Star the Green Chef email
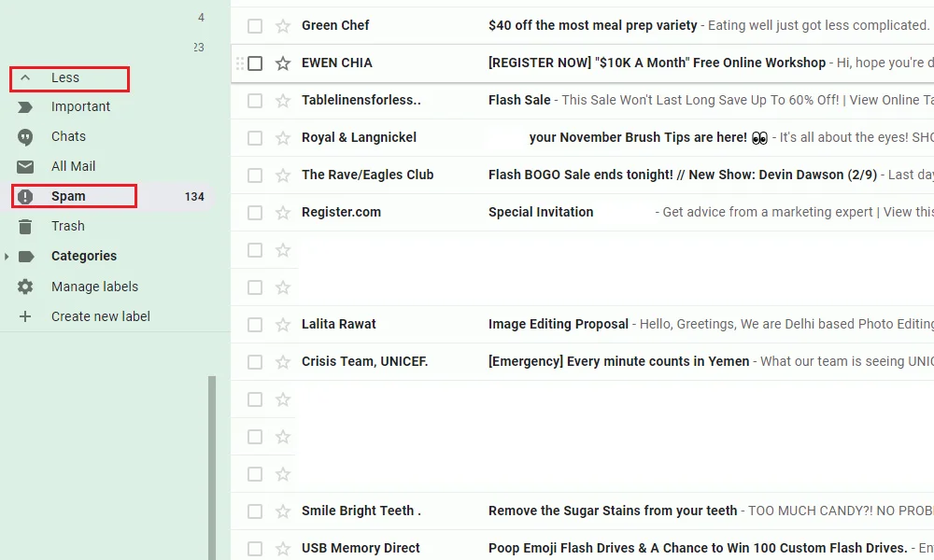The image size is (934, 560). (x=283, y=25)
